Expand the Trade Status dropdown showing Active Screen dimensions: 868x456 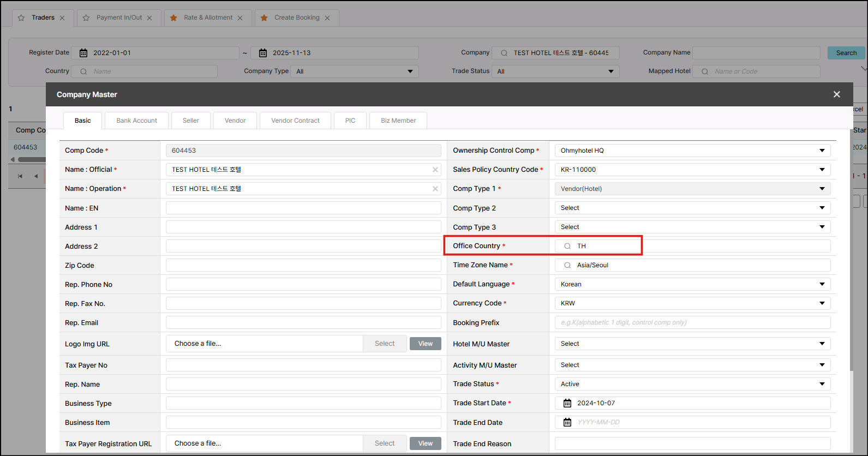(822, 384)
